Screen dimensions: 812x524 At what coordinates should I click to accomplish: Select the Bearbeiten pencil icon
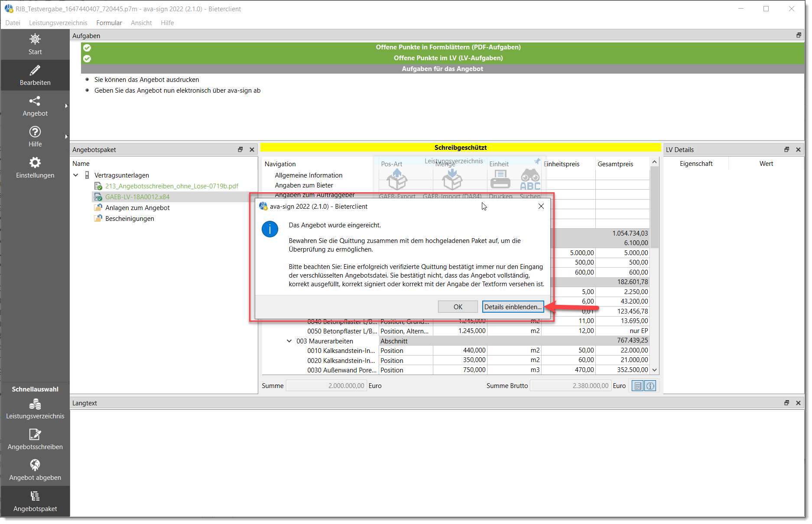[x=35, y=70]
